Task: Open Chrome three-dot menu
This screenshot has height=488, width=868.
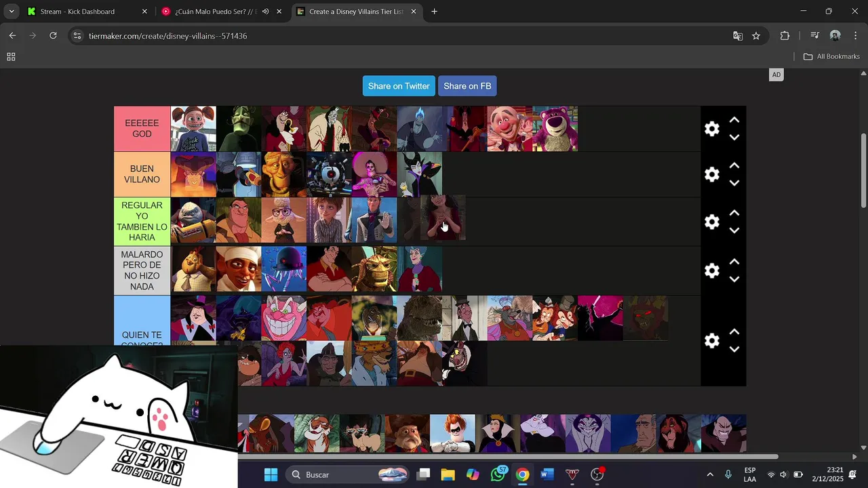Action: [855, 35]
